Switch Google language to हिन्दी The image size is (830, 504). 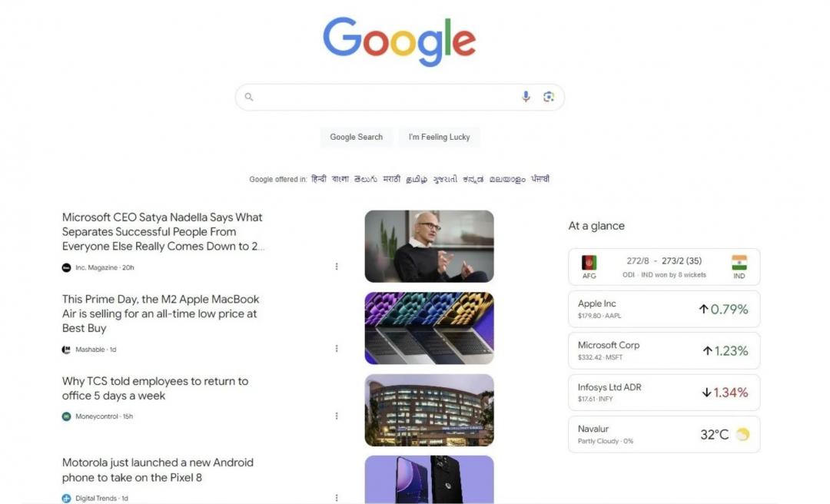319,179
